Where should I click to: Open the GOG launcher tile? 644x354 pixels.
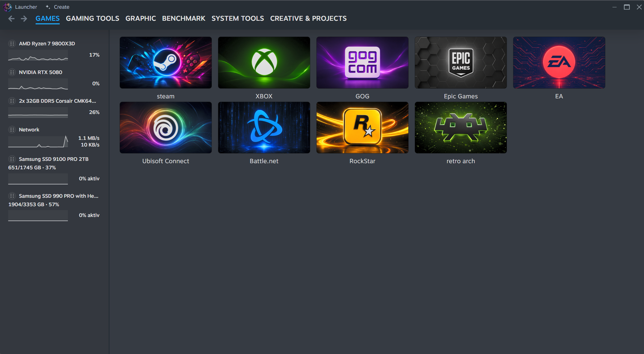[362, 63]
